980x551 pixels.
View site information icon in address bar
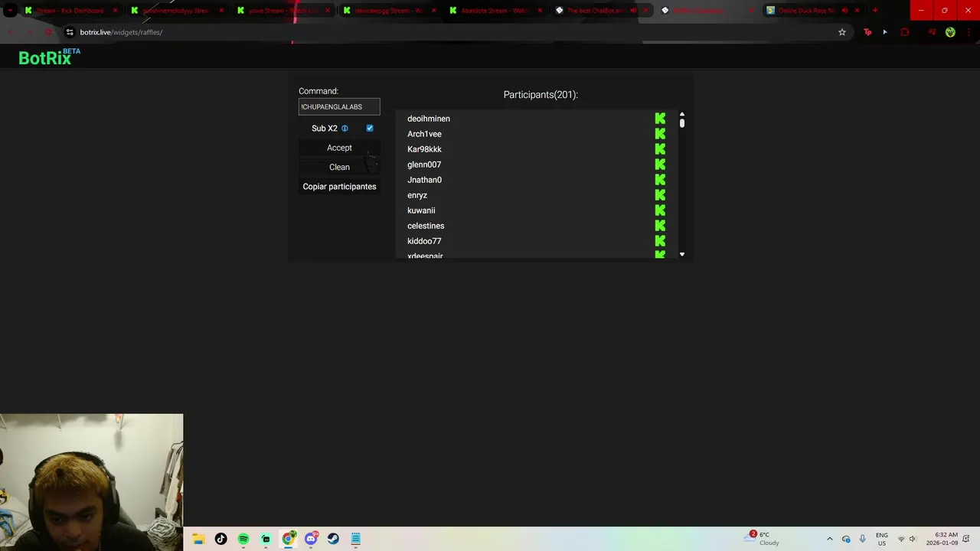[70, 32]
